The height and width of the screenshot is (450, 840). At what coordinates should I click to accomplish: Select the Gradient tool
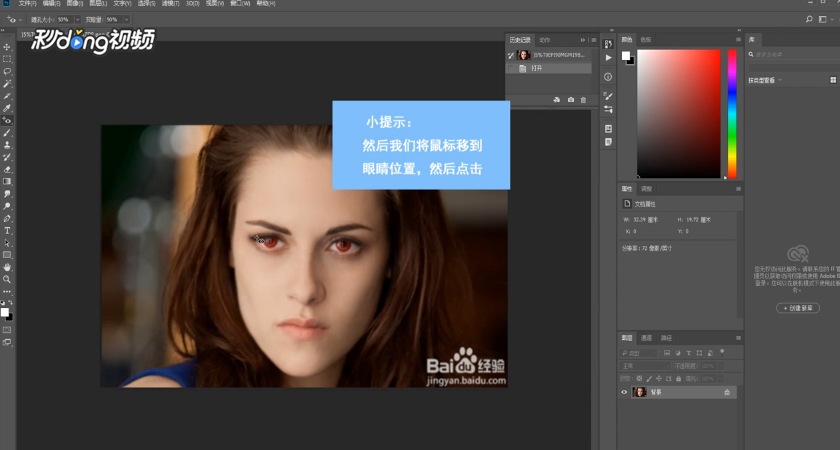7,182
